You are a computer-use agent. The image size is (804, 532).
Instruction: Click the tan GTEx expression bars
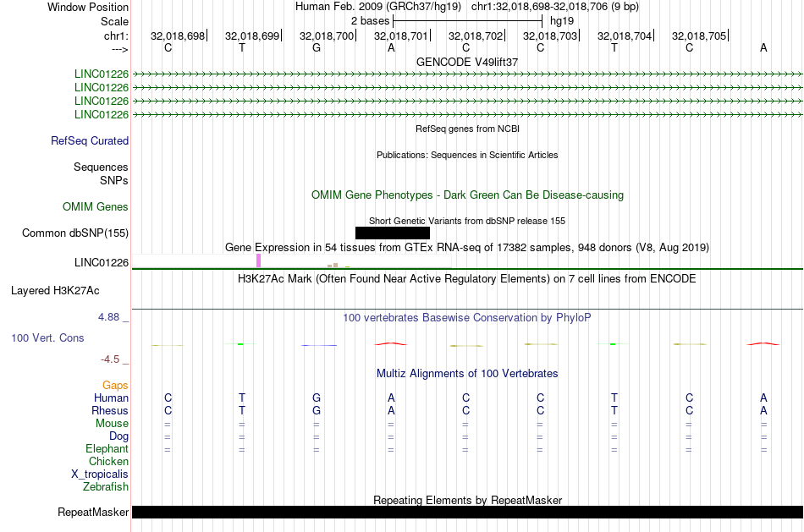(x=333, y=265)
